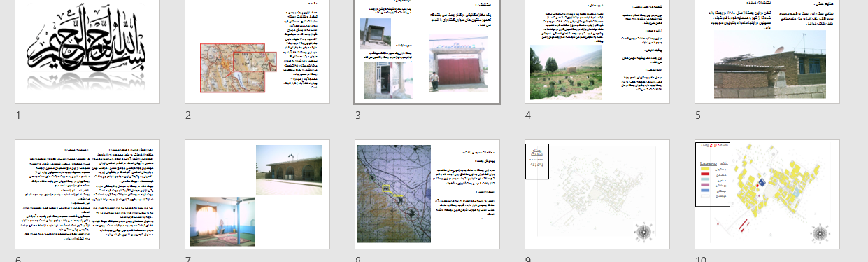Click the slide number label "1"
Image resolution: width=868 pixels, height=262 pixels.
(x=18, y=115)
